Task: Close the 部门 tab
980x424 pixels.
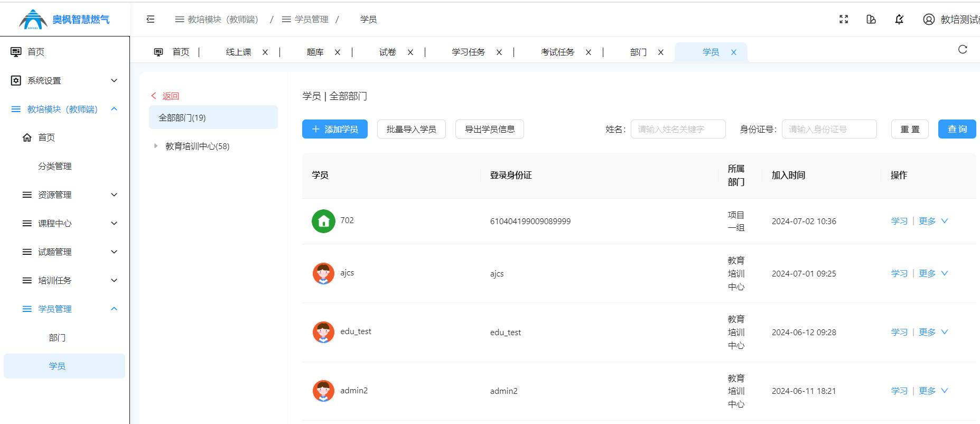Action: tap(661, 52)
